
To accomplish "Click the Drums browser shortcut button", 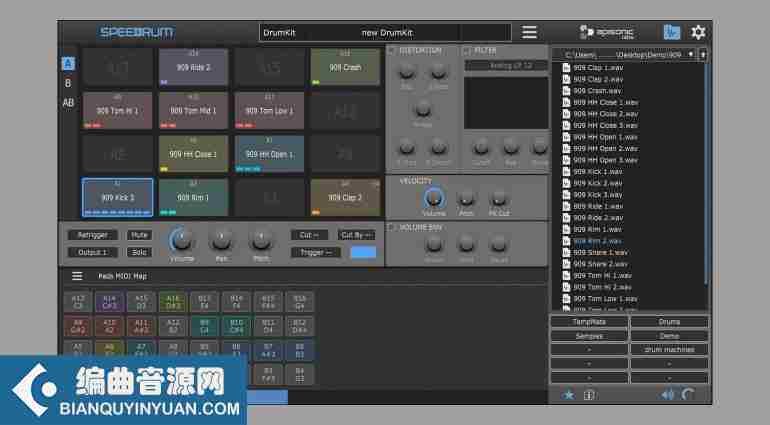I will pyautogui.click(x=669, y=322).
